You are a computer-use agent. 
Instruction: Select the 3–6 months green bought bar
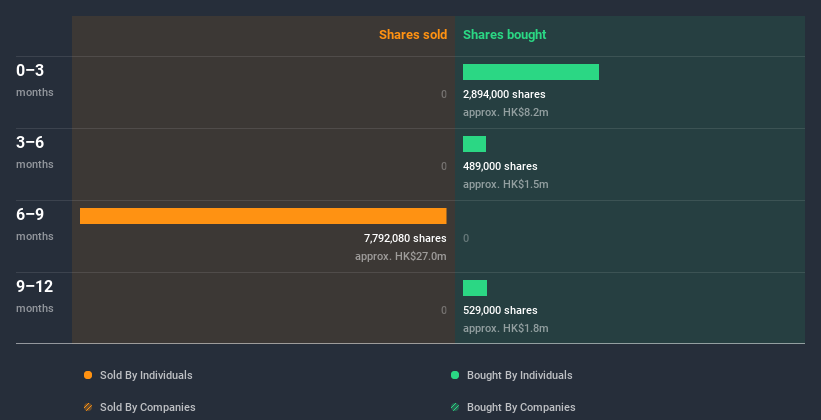474,144
